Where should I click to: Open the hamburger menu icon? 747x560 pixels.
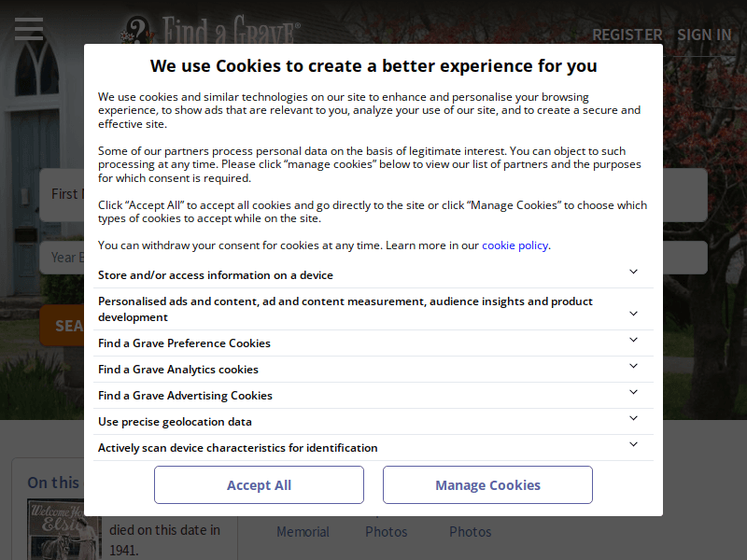(29, 29)
